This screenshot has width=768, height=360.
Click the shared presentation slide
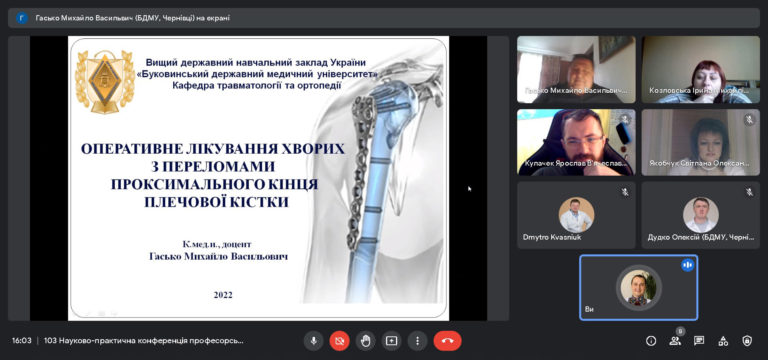[x=258, y=178]
